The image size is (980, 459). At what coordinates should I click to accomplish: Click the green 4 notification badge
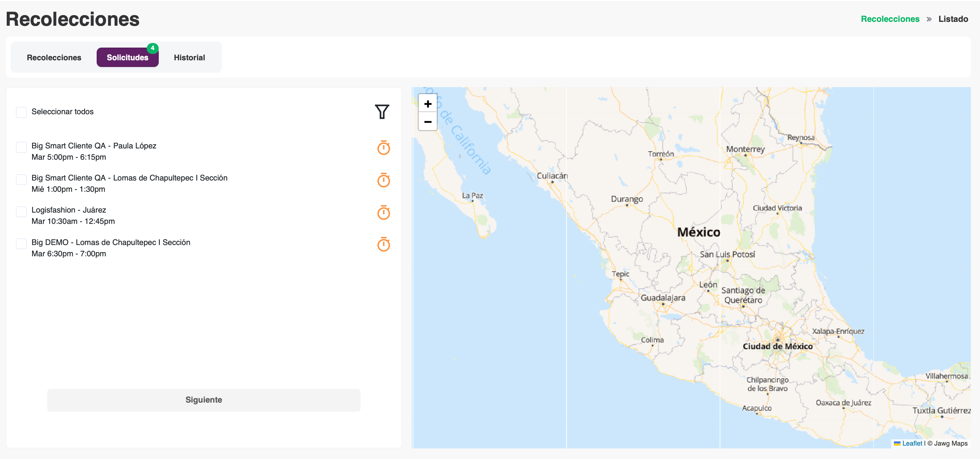[152, 48]
